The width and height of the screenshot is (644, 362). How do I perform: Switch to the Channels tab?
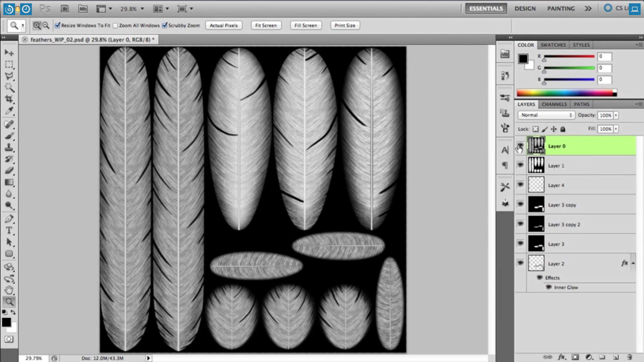point(554,104)
